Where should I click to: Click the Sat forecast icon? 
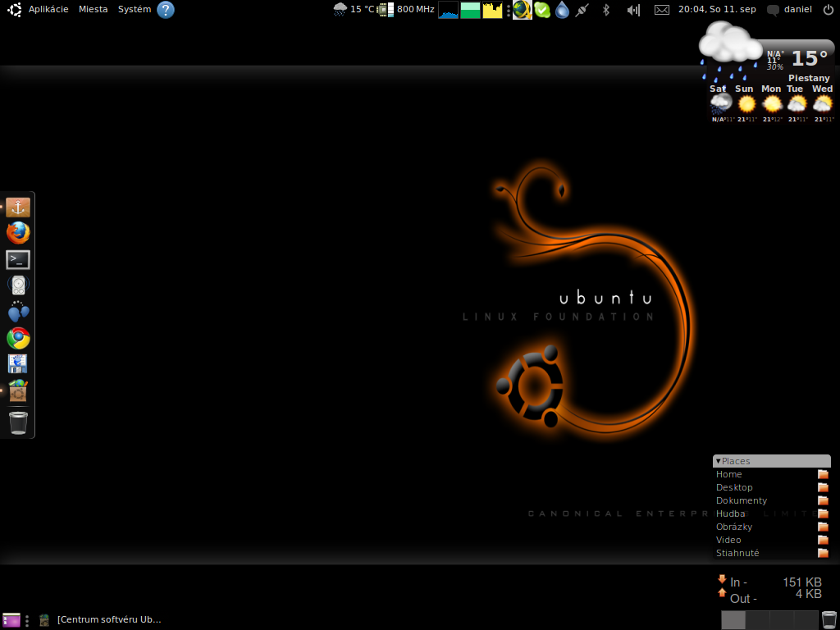721,103
